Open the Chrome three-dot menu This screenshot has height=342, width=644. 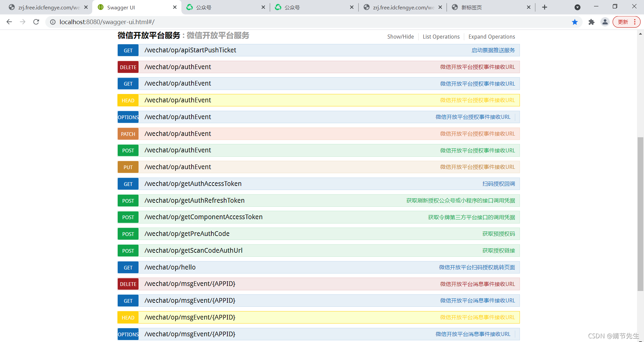click(x=635, y=22)
